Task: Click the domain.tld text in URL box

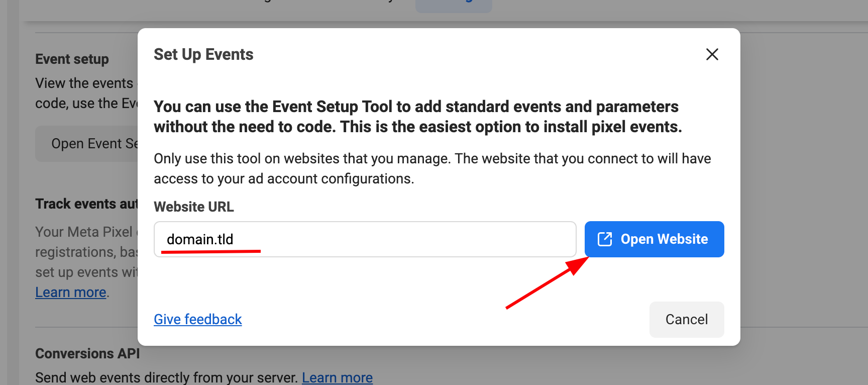Action: pos(200,239)
